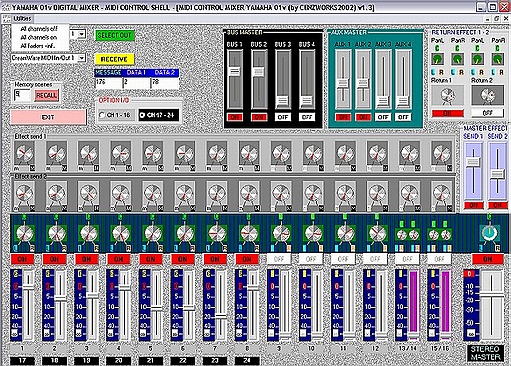The height and width of the screenshot is (366, 511).
Task: Enable AUX 4 using its OFF switch
Action: pos(403,117)
